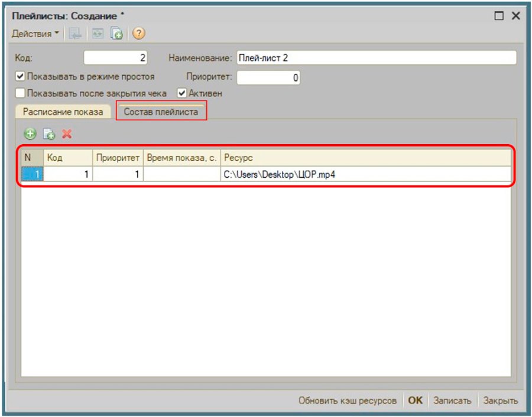Open help with the question mark icon

point(139,33)
